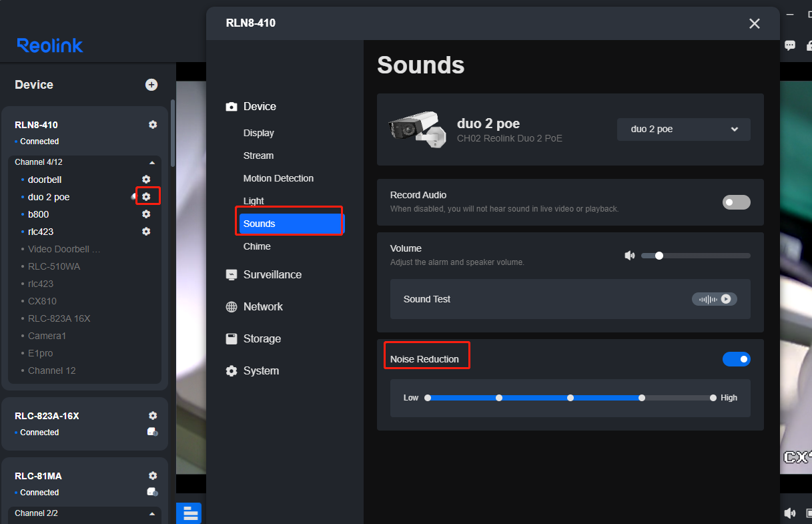
Task: Expand the Device settings section
Action: coord(251,106)
